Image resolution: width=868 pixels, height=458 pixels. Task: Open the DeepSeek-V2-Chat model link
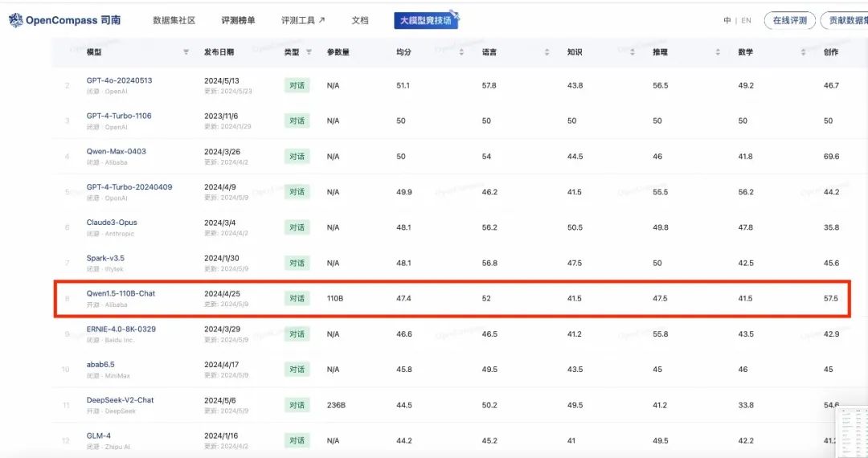(120, 400)
